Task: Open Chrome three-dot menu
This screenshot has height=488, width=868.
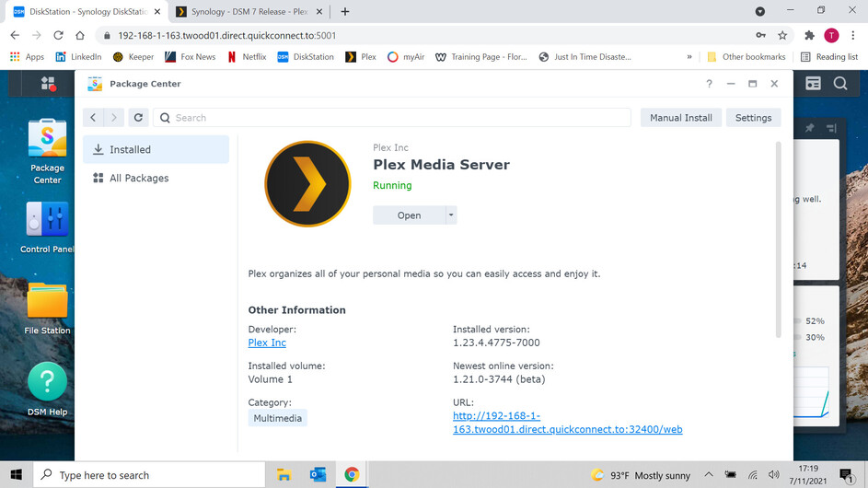Action: [x=852, y=36]
